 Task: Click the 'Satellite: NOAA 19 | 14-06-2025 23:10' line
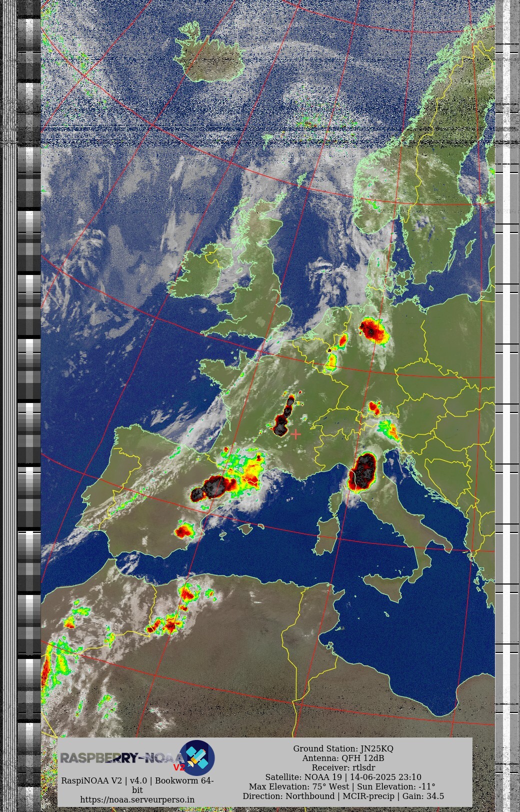point(343,777)
